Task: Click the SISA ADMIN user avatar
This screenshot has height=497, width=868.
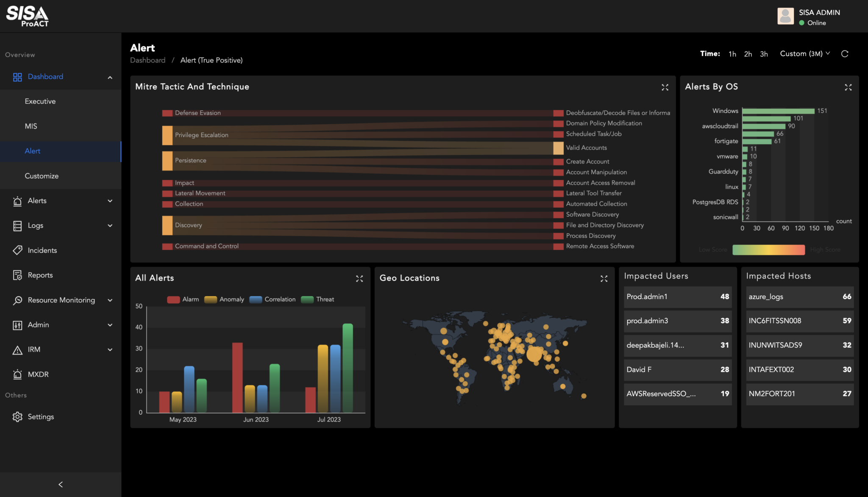Action: click(x=785, y=17)
